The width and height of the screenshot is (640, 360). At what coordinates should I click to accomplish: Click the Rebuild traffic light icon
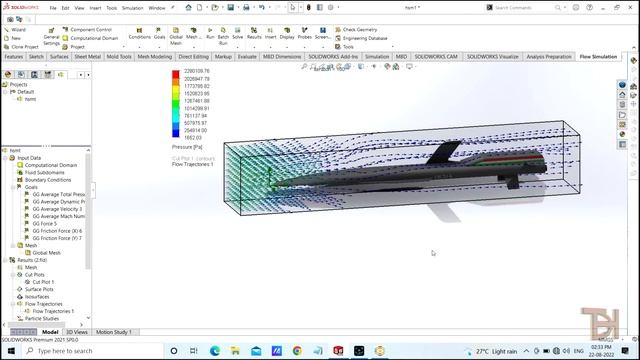[309, 7]
